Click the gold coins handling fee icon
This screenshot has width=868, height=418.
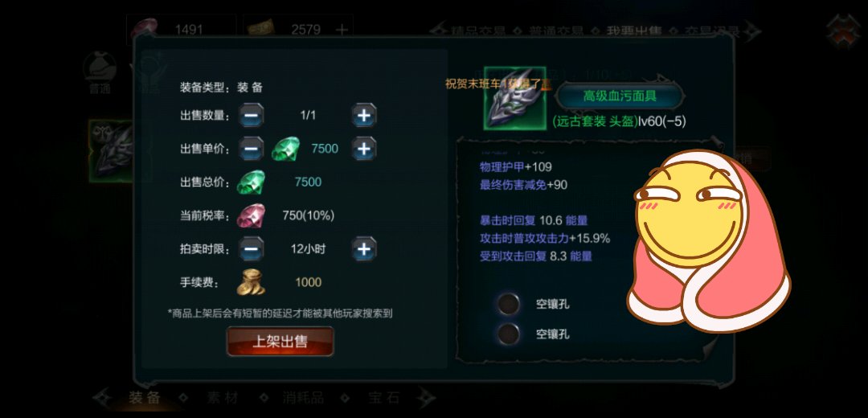[x=251, y=282]
